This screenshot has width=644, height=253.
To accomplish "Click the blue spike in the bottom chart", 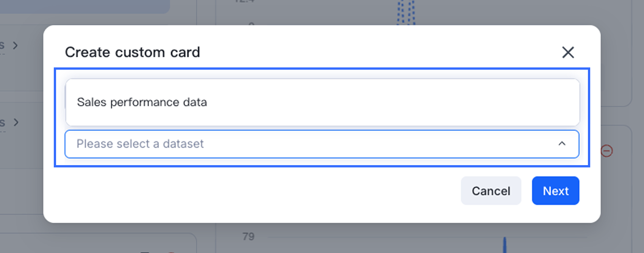I will pyautogui.click(x=505, y=245).
